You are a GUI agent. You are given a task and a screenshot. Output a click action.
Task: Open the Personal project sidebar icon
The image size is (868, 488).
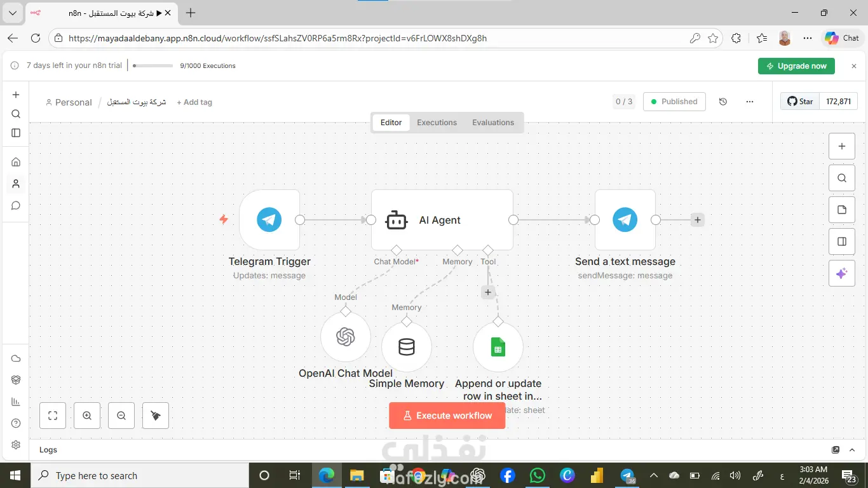click(x=16, y=184)
